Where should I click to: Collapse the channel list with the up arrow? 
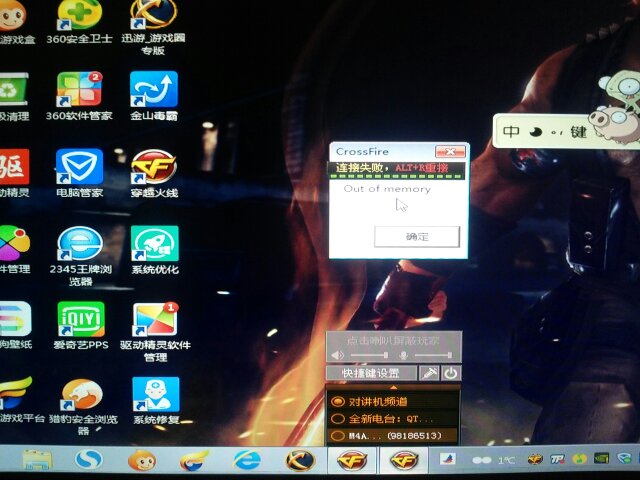point(393,387)
